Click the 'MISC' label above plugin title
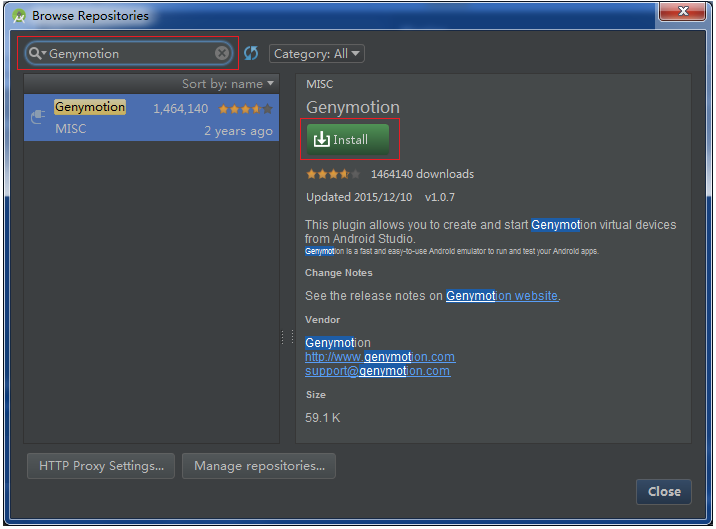This screenshot has height=529, width=716. tap(320, 84)
